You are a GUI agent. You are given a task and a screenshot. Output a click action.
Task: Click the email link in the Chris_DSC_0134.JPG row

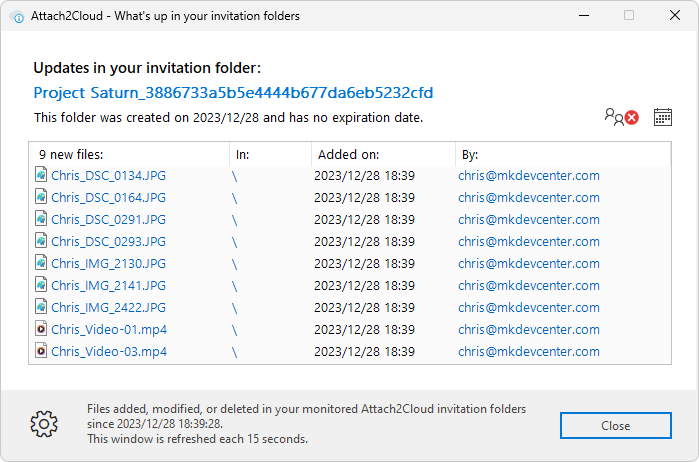point(529,176)
